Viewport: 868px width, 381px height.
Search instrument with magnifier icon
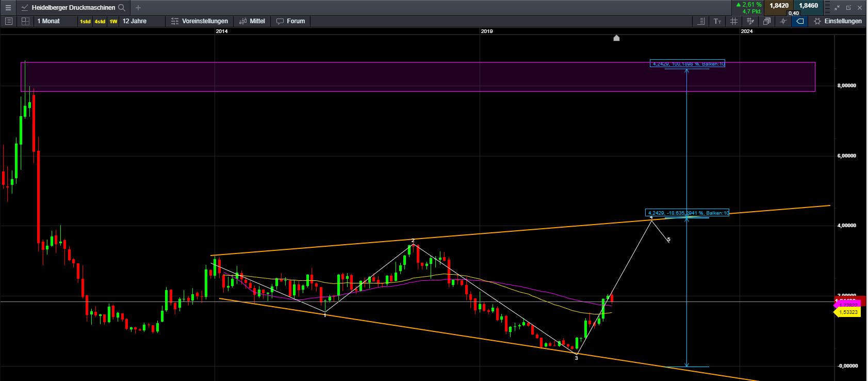click(122, 8)
